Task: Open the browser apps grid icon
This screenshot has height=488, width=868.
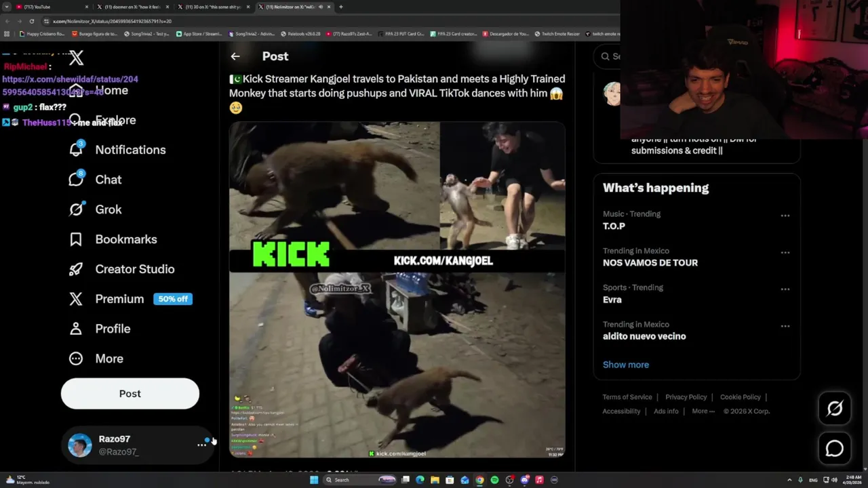Action: [x=7, y=33]
